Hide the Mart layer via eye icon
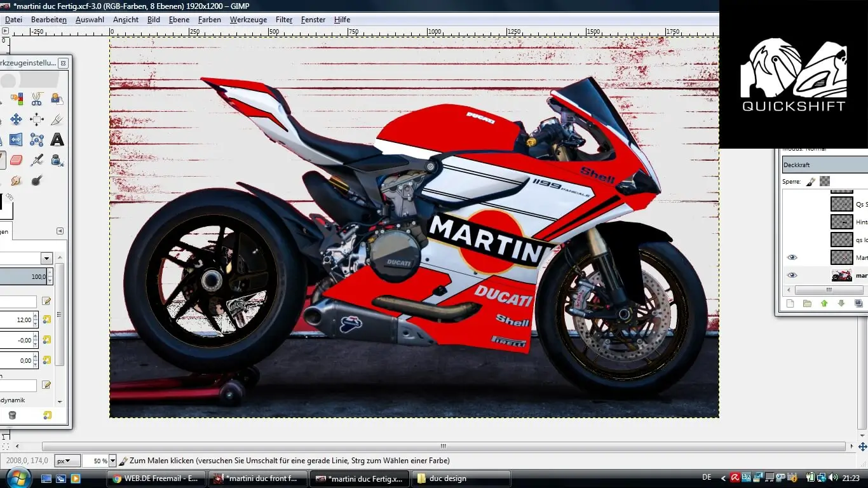The height and width of the screenshot is (488, 868). click(792, 257)
